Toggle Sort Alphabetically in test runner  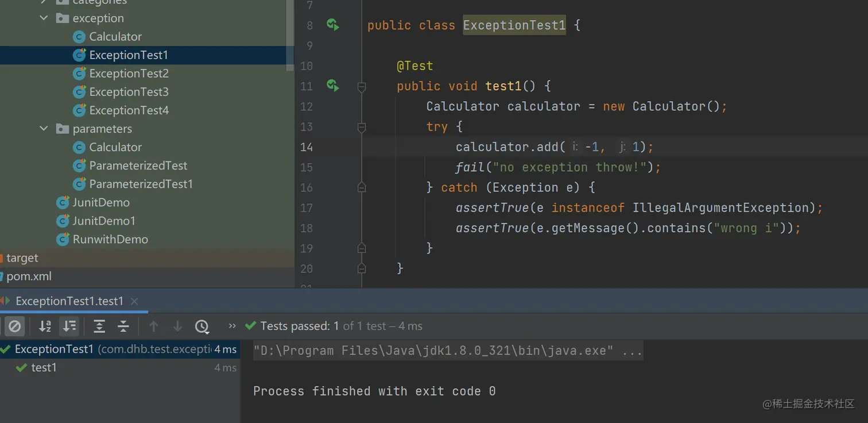tap(45, 326)
